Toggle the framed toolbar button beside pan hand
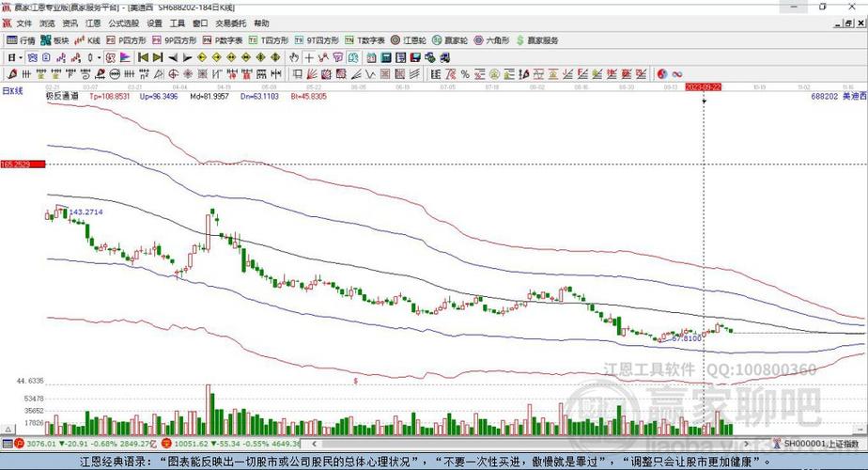Viewport: 868px width, 470px height. pyautogui.click(x=353, y=57)
